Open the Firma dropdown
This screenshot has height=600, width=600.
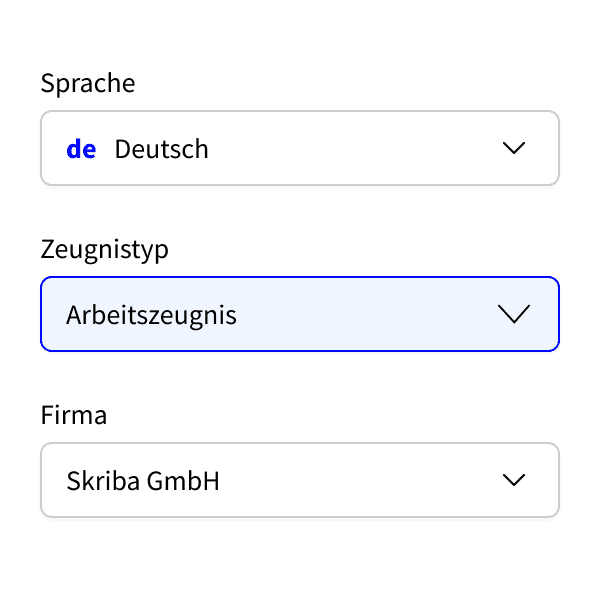(x=300, y=480)
